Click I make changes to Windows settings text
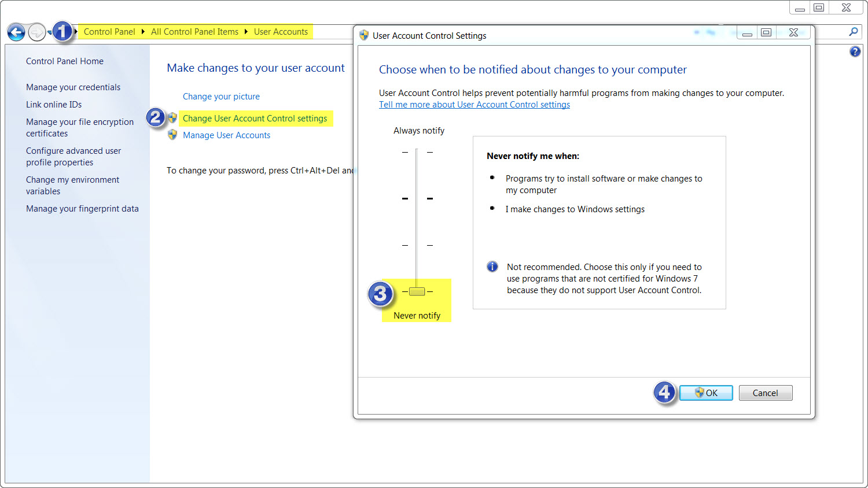Screen dimensions: 868x488 click(x=575, y=209)
